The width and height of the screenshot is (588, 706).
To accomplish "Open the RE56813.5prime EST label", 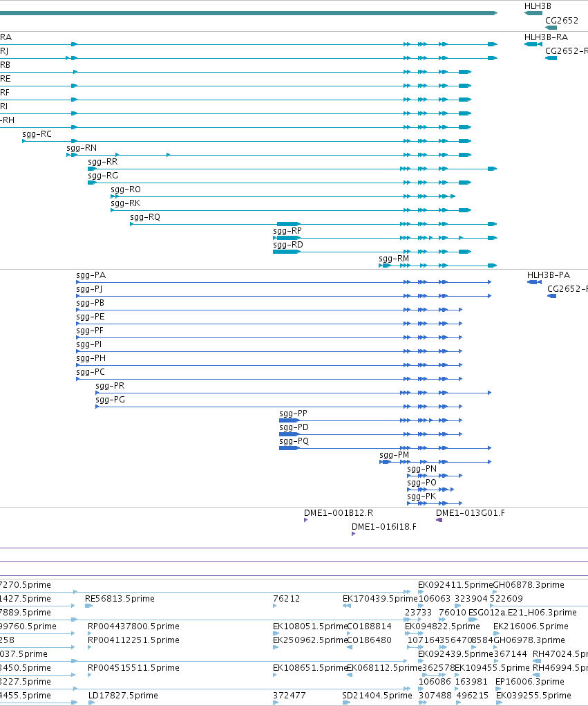I will (120, 599).
